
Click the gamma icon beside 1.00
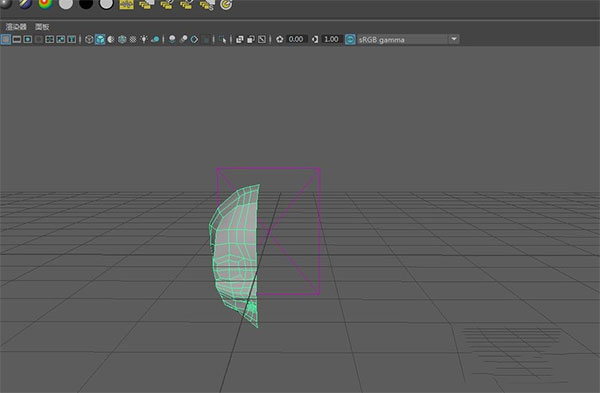(315, 39)
